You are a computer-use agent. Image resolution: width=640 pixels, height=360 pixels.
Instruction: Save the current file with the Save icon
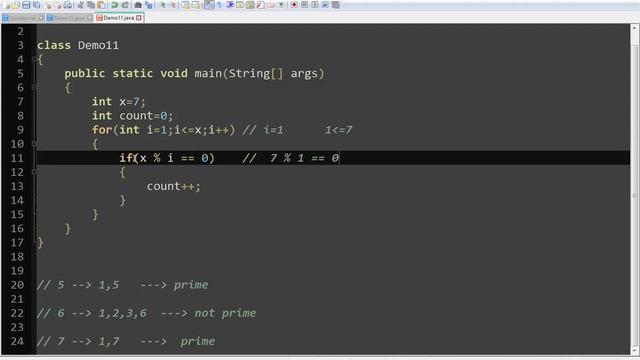[x=26, y=5]
